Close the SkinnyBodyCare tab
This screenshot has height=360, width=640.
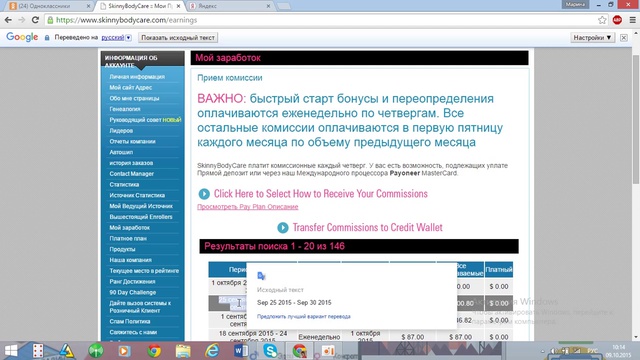pos(178,6)
